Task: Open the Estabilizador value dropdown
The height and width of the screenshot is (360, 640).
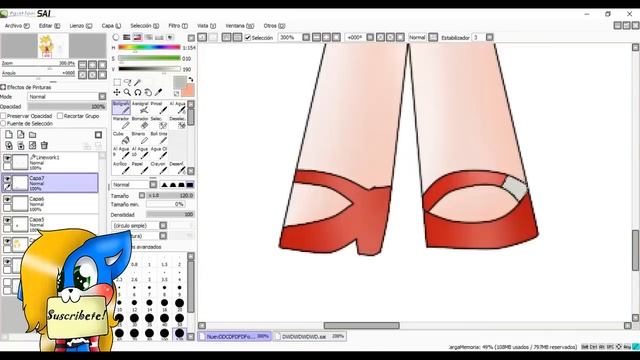Action: click(489, 38)
